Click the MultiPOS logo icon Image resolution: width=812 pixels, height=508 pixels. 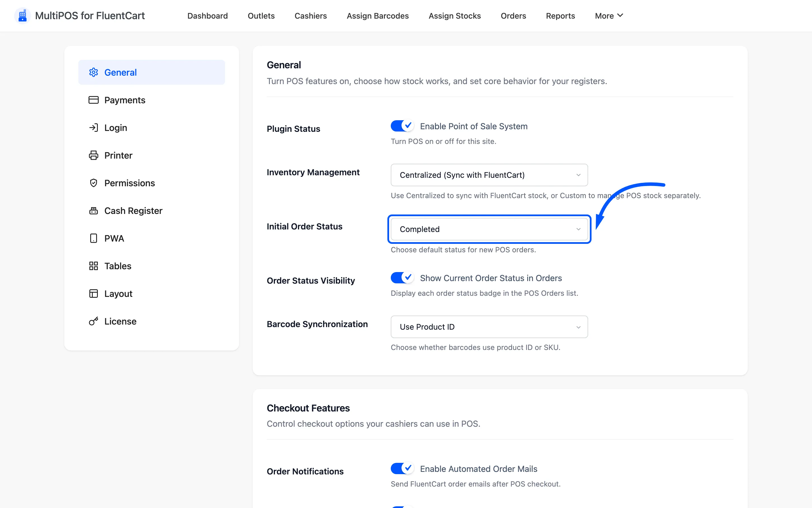coord(23,16)
